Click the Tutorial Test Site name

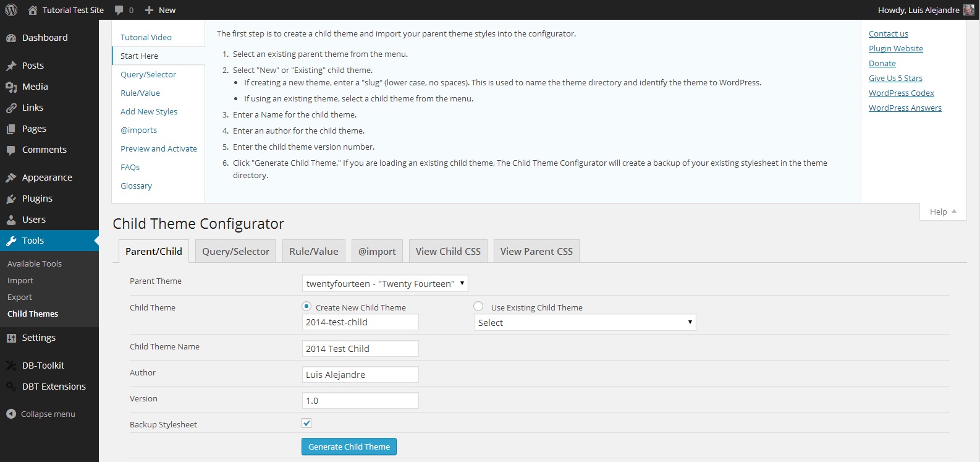pyautogui.click(x=73, y=10)
